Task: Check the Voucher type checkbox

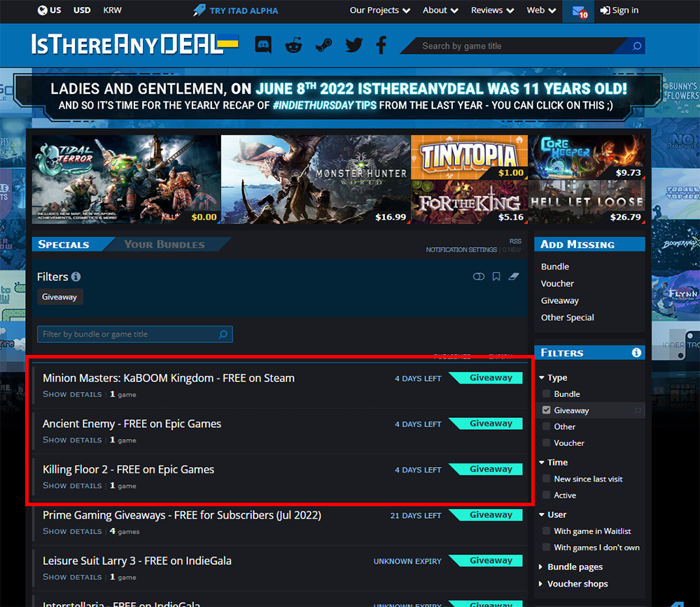Action: (546, 442)
